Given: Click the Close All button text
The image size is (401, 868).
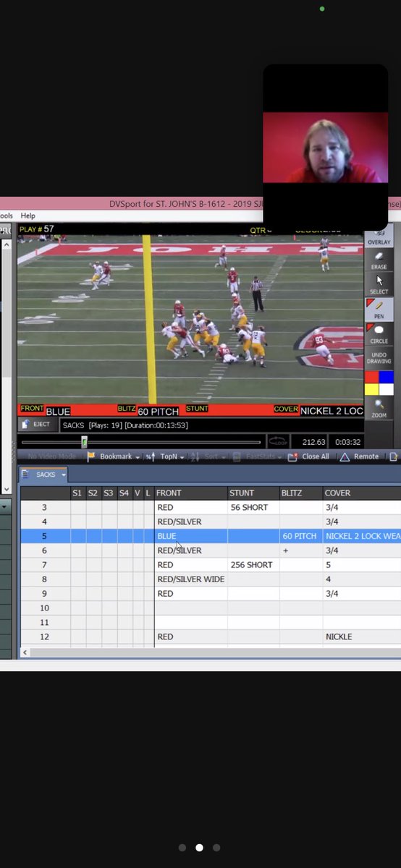Looking at the screenshot, I should tap(315, 456).
